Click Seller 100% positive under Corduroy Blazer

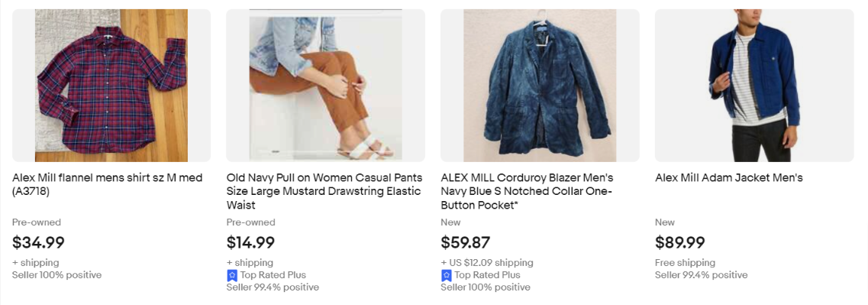[x=486, y=287]
